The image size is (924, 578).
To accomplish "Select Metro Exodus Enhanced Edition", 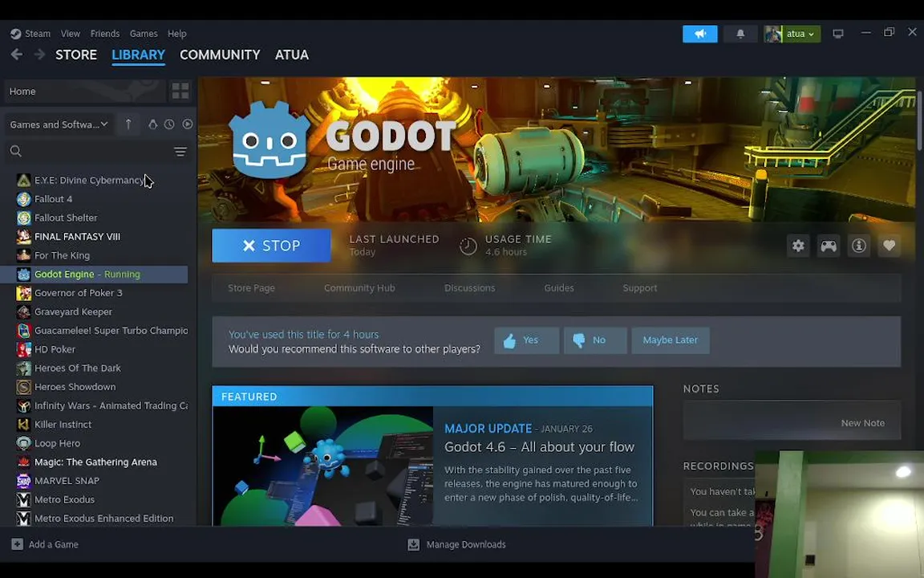I will coord(95,519).
